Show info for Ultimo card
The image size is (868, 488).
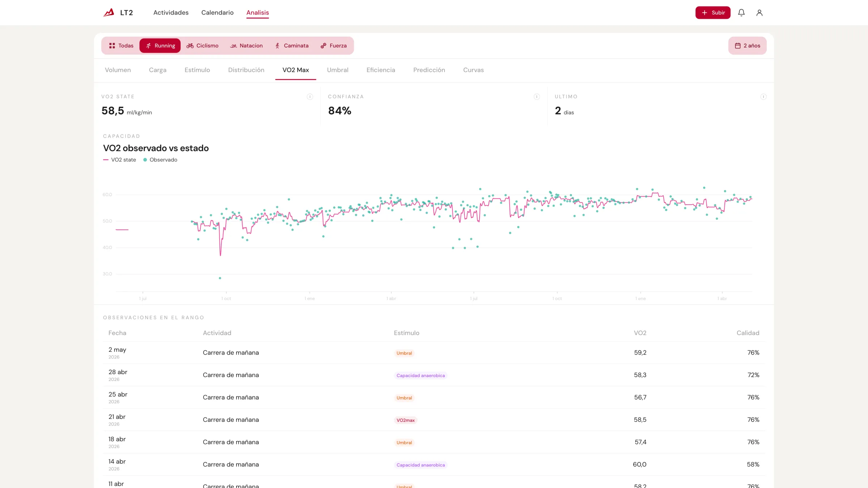click(763, 97)
